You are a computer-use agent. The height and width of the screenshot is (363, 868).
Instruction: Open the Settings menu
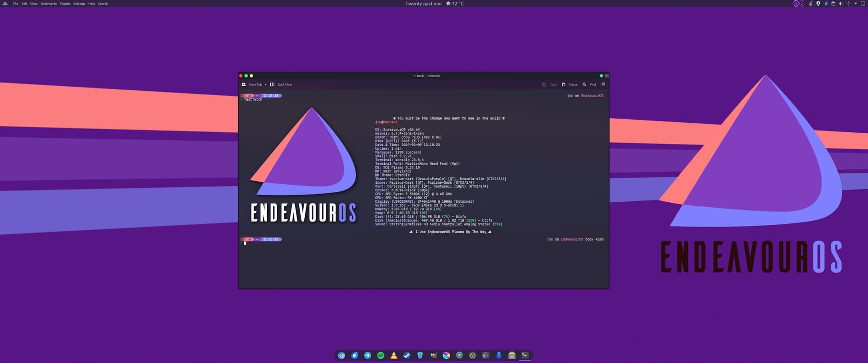[x=79, y=4]
